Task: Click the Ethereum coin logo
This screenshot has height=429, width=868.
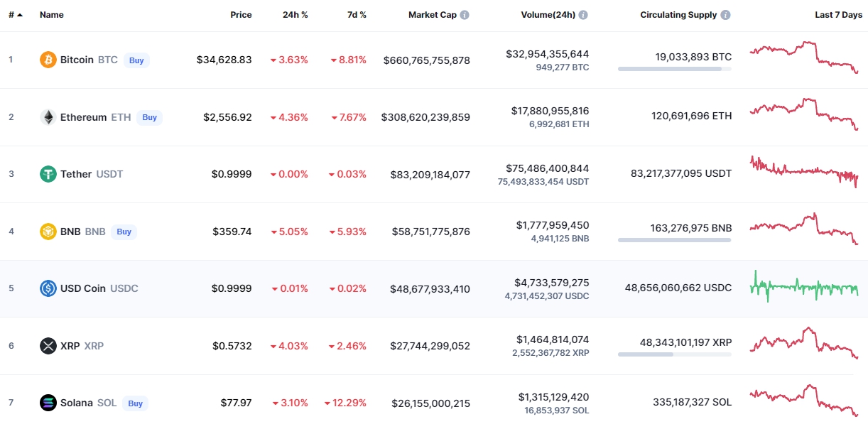Action: click(48, 117)
